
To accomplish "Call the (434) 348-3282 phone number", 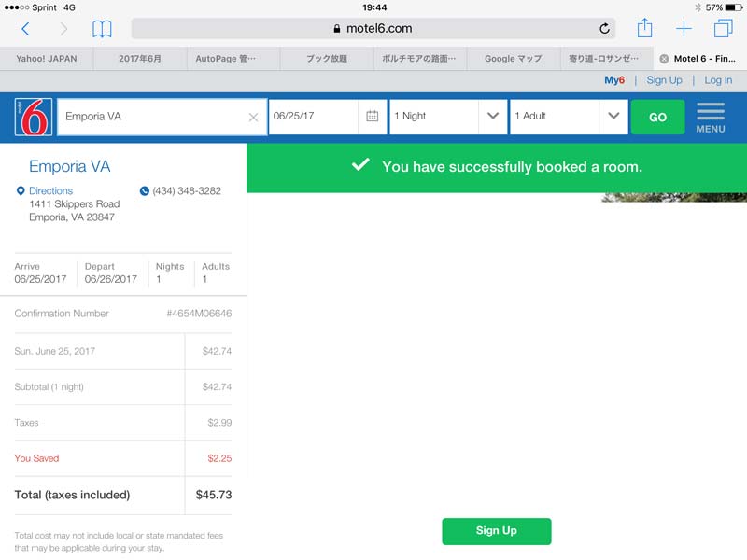I will (187, 191).
